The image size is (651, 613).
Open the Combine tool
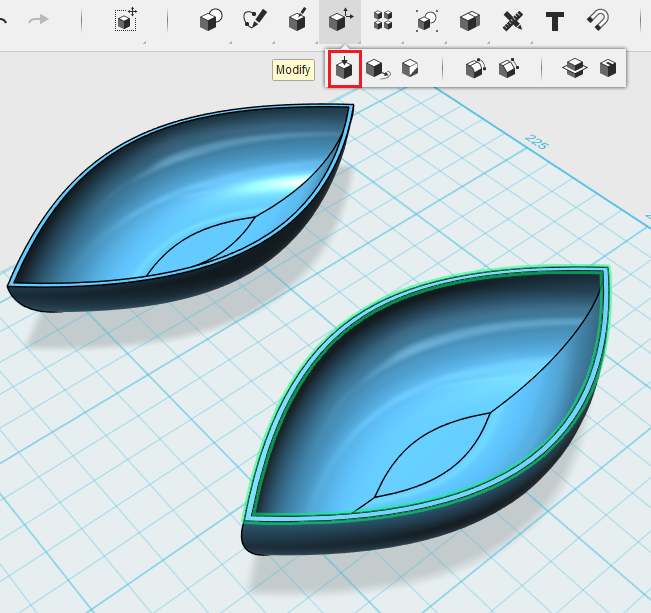[x=470, y=21]
